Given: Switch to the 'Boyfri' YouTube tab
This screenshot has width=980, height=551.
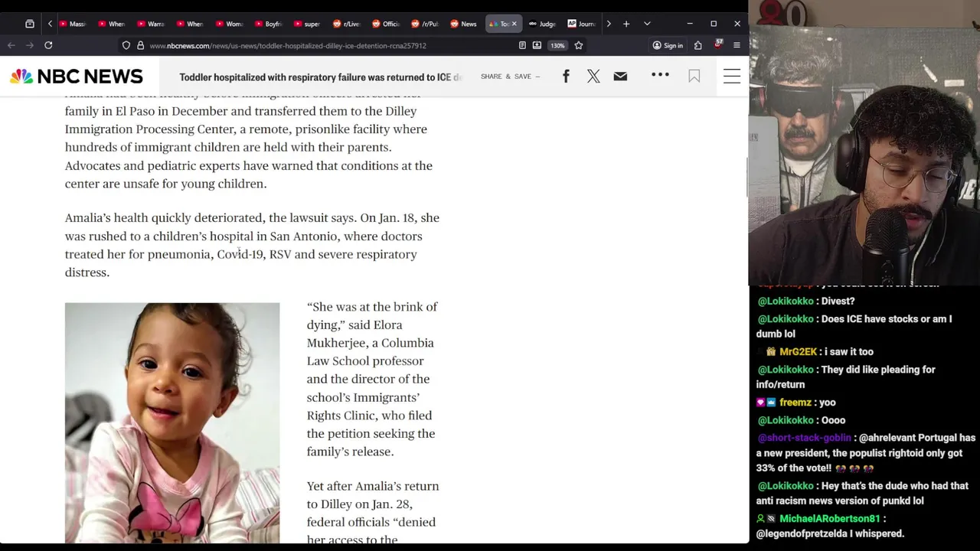Looking at the screenshot, I should tap(269, 24).
